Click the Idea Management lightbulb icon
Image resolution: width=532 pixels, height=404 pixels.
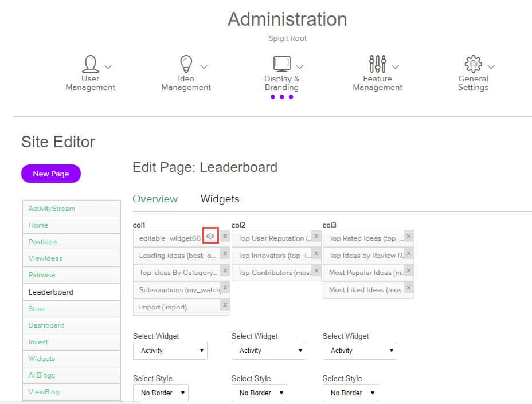click(186, 63)
